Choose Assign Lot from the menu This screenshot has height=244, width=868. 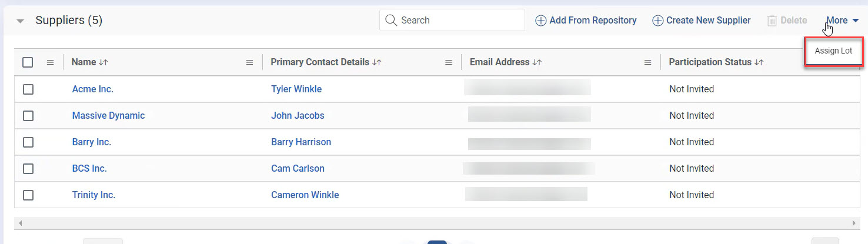point(833,51)
